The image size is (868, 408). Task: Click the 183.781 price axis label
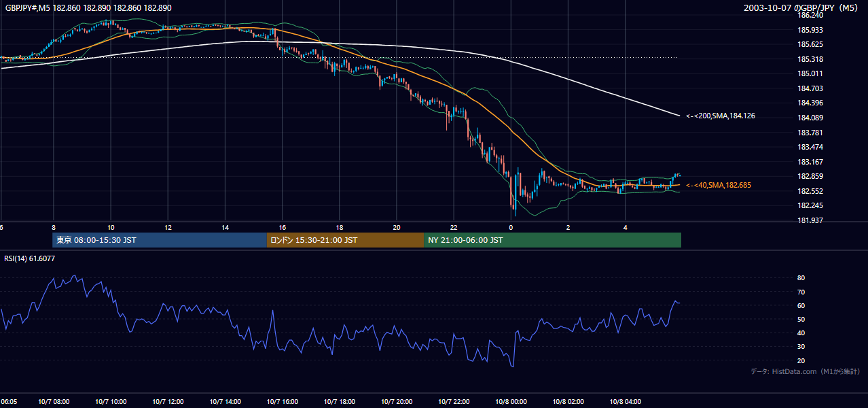810,133
